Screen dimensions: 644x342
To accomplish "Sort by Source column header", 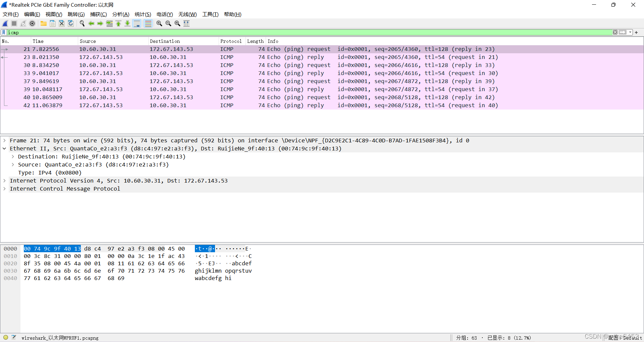I will click(x=113, y=41).
